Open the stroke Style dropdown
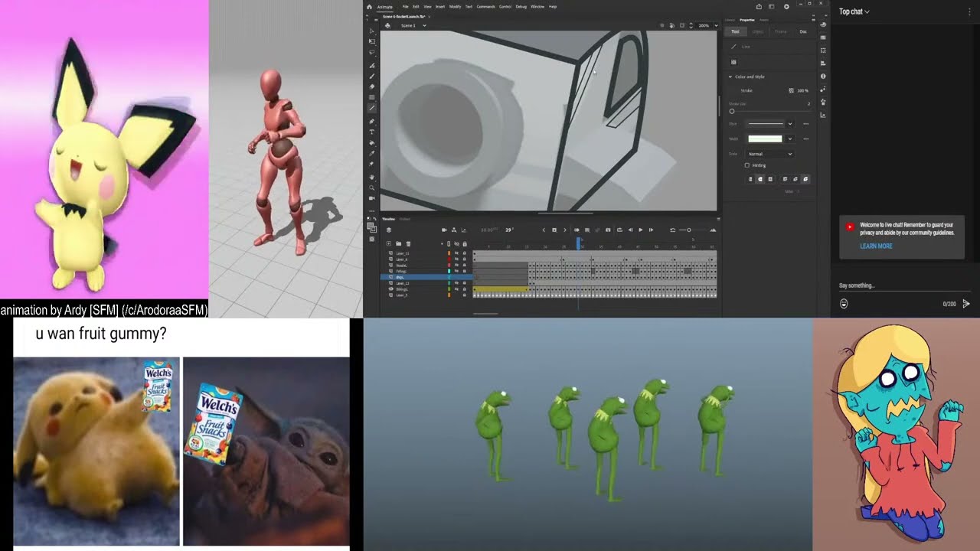 coord(790,124)
